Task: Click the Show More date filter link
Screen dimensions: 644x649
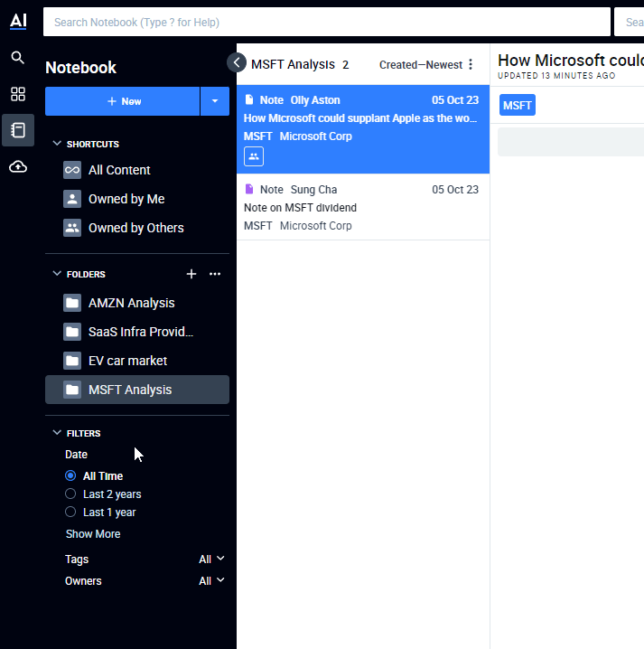Action: [93, 534]
